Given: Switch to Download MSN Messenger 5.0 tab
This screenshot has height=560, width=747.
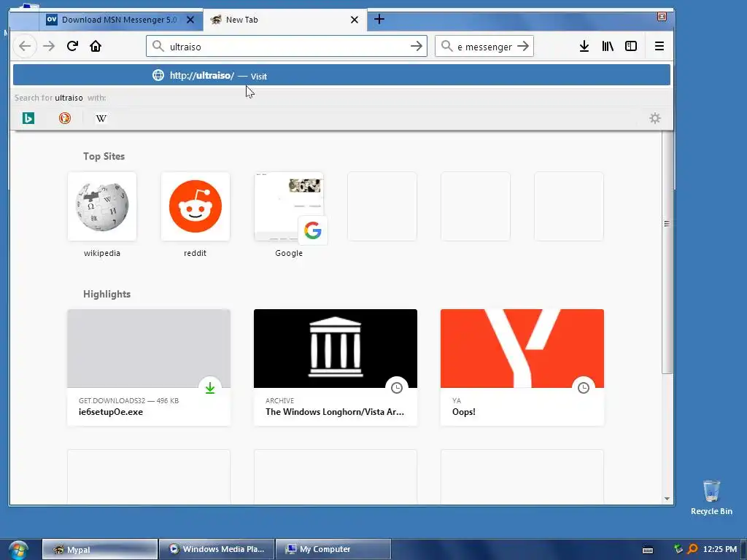Looking at the screenshot, I should (120, 20).
